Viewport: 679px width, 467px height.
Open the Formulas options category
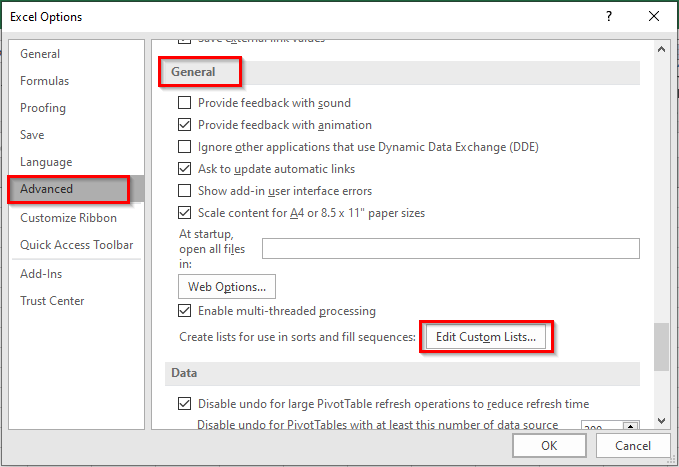coord(44,81)
